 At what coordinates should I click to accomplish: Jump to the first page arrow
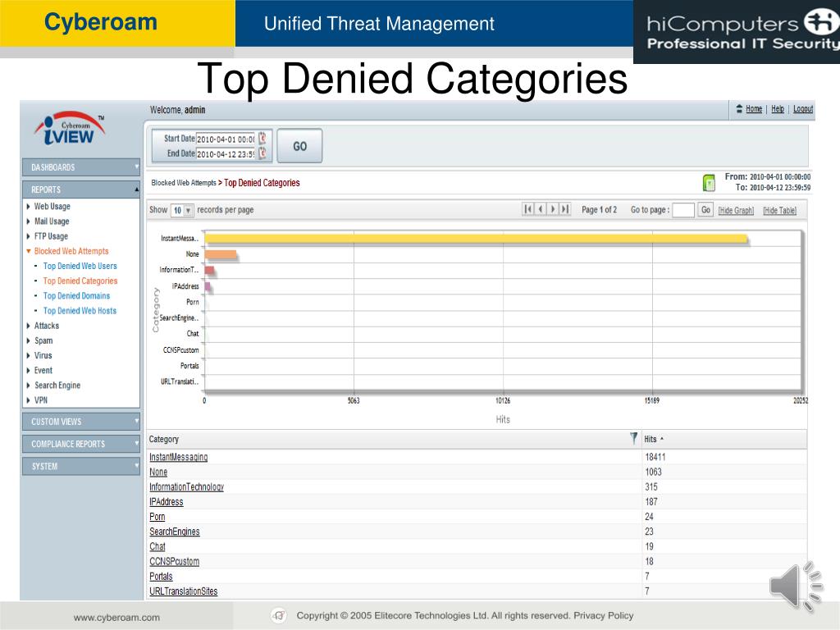528,209
